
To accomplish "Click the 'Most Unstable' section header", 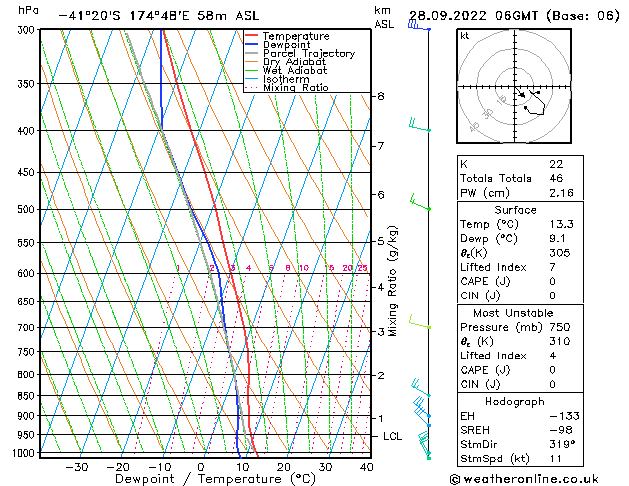I will click(x=513, y=313).
